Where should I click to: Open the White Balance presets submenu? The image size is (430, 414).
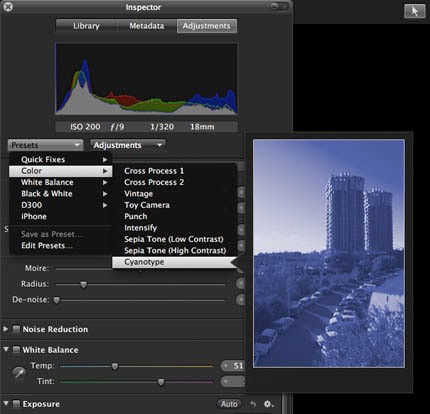click(x=60, y=182)
